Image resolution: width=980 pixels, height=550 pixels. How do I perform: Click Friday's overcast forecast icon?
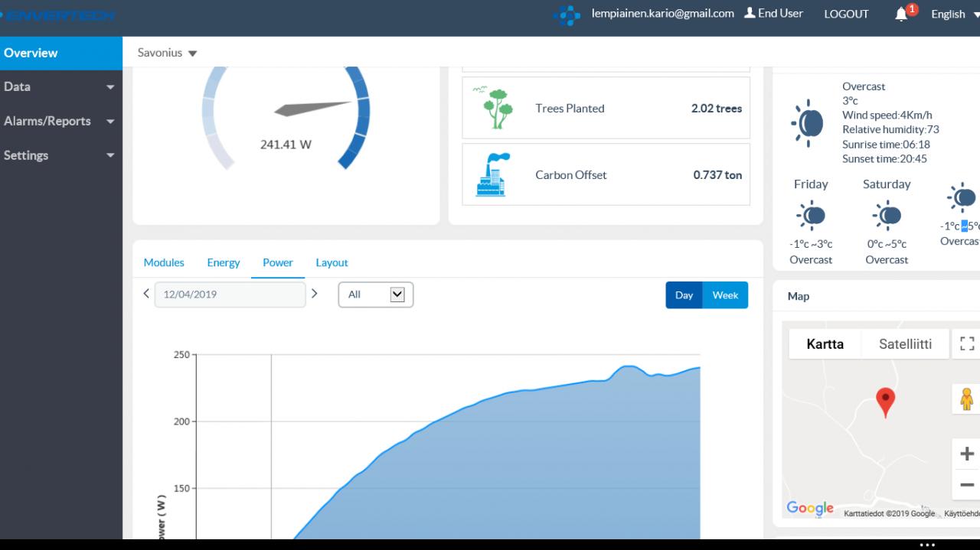click(811, 216)
